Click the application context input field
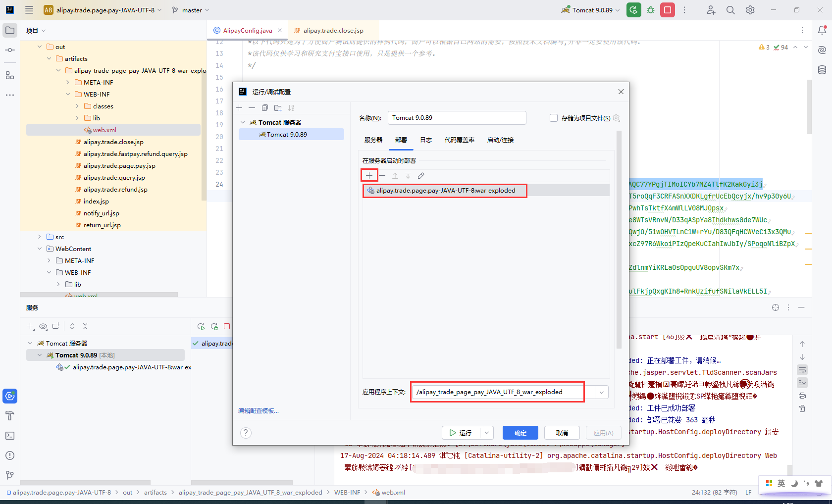This screenshot has height=504, width=832. pyautogui.click(x=503, y=392)
